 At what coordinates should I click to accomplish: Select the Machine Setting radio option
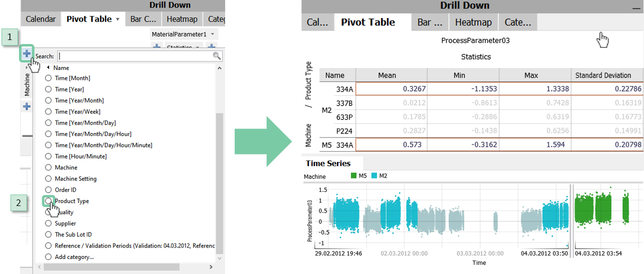tap(48, 178)
